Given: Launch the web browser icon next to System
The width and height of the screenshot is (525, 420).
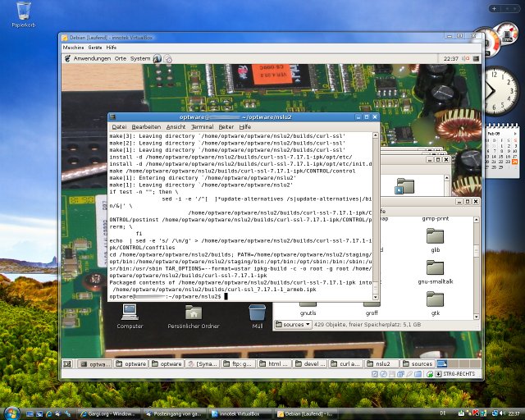Looking at the screenshot, I should coord(157,59).
